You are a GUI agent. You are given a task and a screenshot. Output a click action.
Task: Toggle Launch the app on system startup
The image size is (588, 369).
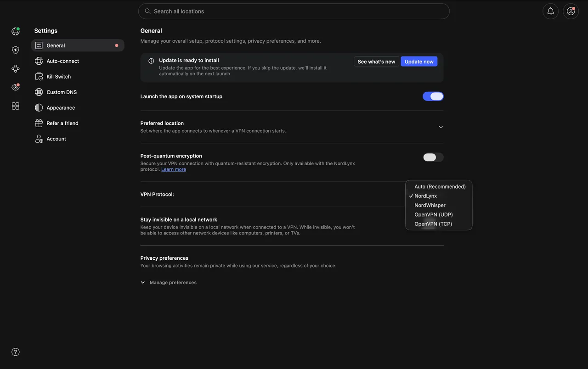coord(433,96)
